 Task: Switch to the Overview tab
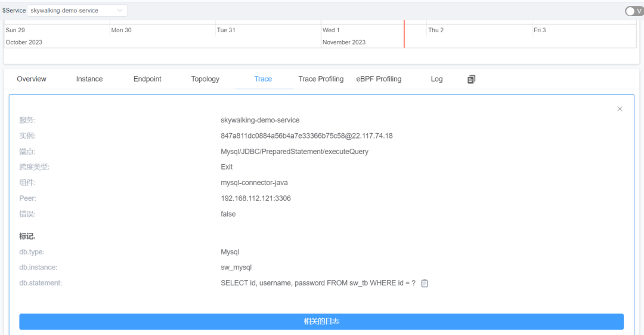pyautogui.click(x=32, y=79)
